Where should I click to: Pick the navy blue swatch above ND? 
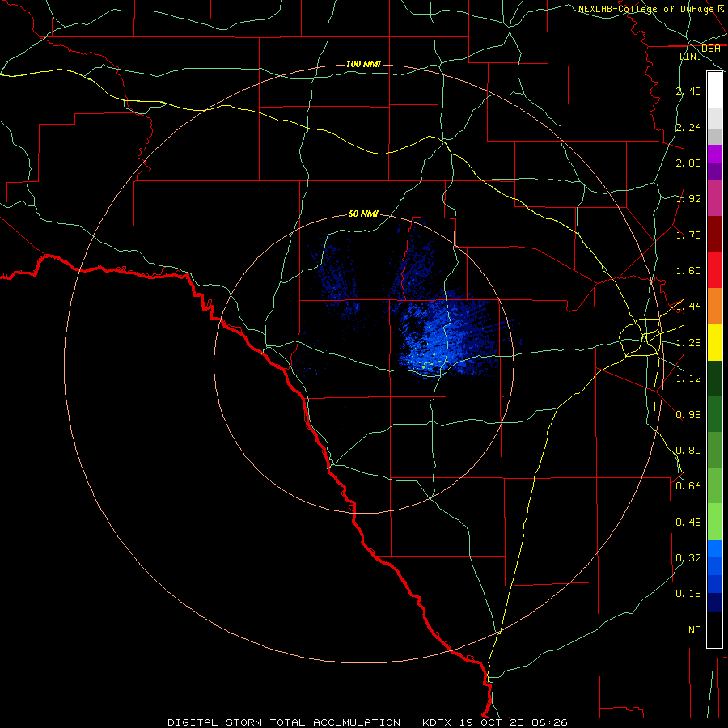[x=714, y=603]
